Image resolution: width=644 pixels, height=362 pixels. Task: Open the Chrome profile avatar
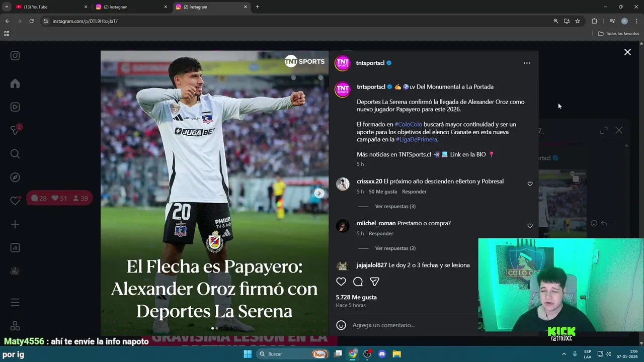point(624,21)
